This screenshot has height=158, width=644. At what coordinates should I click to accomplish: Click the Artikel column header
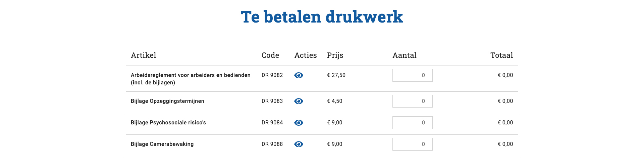click(x=144, y=55)
